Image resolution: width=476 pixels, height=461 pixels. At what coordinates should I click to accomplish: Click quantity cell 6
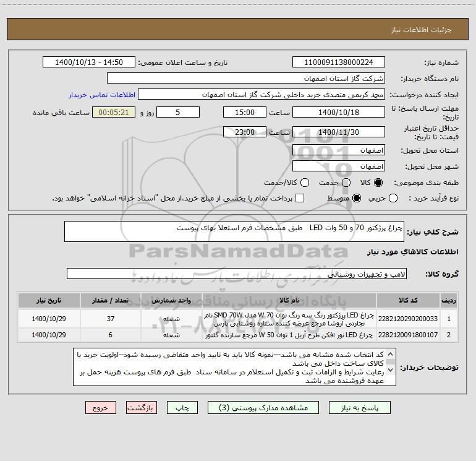(x=111, y=335)
